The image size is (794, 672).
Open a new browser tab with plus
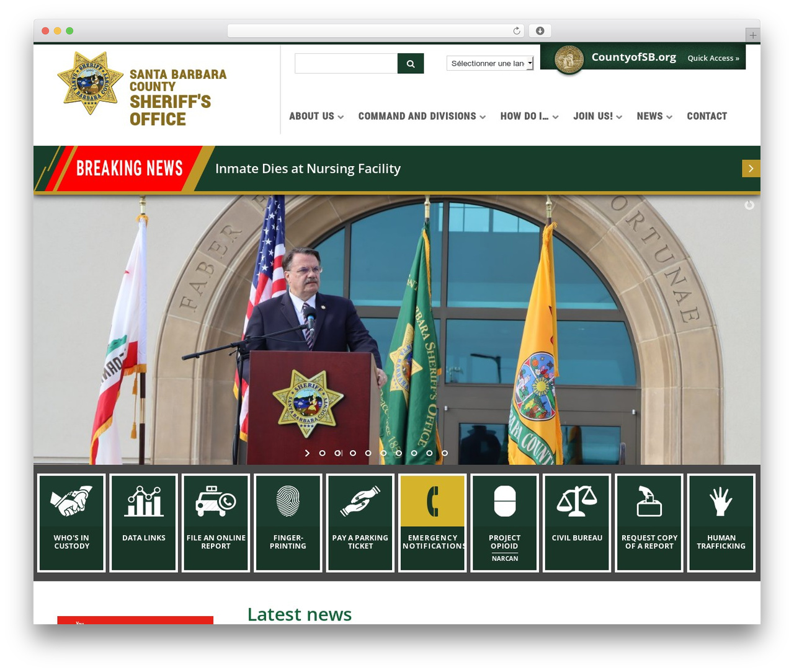point(753,35)
